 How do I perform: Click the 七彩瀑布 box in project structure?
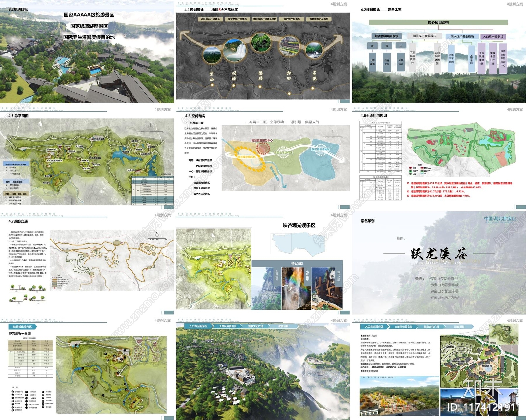[372, 62]
